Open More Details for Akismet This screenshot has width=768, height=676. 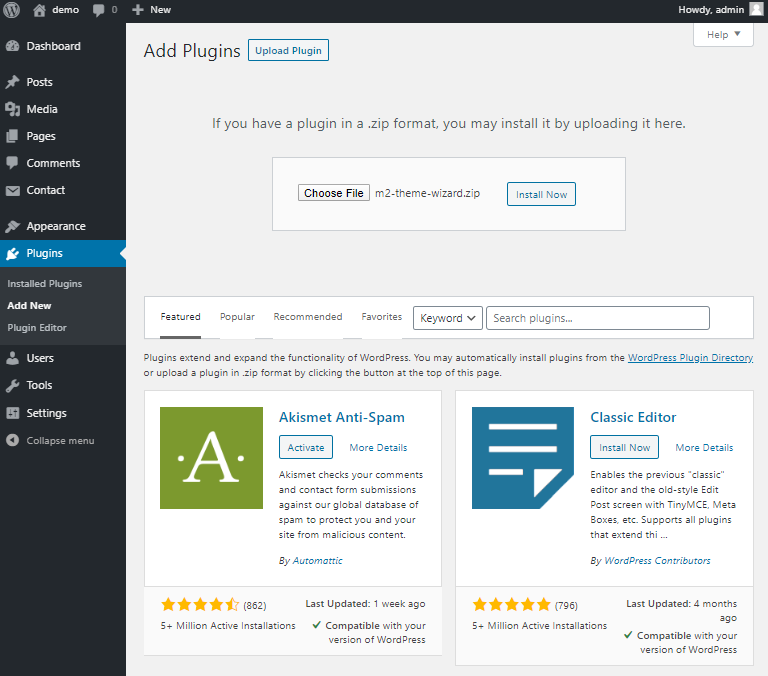click(x=378, y=448)
